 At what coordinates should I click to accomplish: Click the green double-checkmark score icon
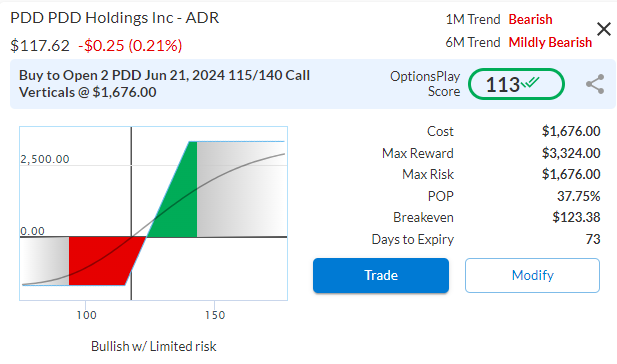530,83
